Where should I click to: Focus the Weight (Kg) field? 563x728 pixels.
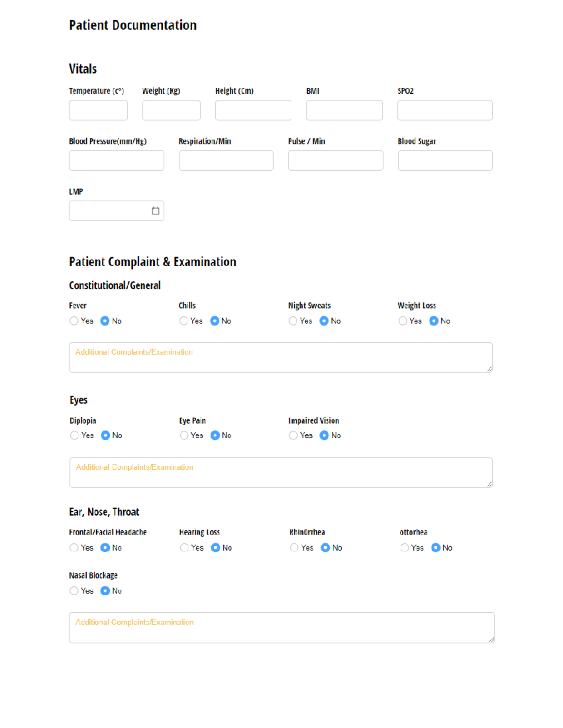[171, 111]
